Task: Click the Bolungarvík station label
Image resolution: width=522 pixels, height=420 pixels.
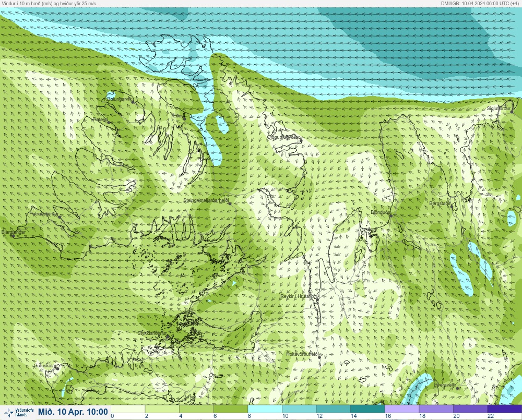Action: [120, 99]
